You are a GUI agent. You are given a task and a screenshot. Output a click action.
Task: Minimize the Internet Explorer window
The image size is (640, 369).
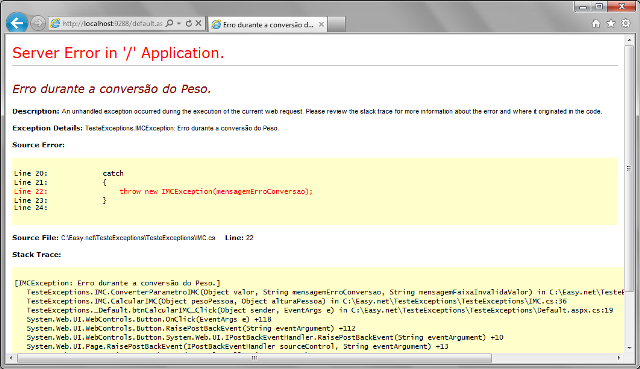tap(583, 7)
